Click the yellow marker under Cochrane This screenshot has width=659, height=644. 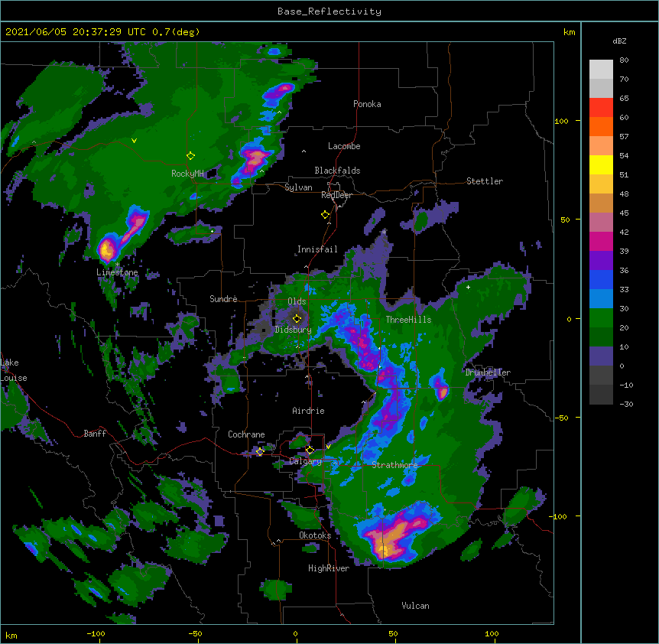260,452
